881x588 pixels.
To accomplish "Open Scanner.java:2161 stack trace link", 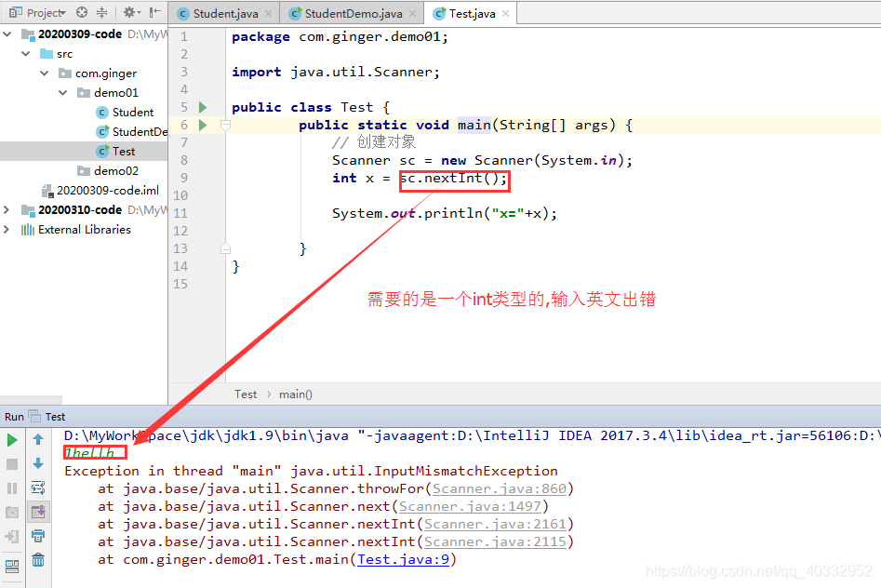I will [495, 524].
